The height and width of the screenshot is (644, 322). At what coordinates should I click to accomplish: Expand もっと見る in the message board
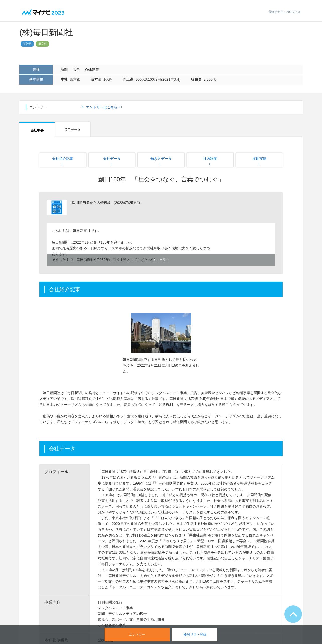161,260
